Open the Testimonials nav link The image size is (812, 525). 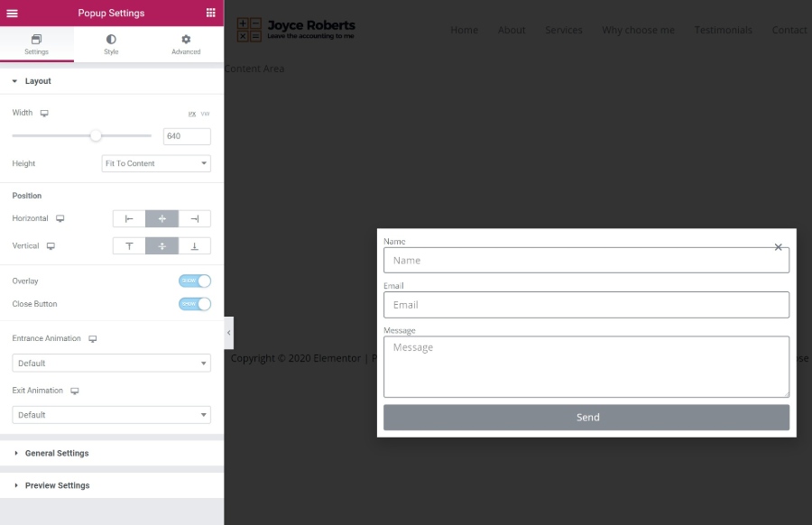point(723,30)
